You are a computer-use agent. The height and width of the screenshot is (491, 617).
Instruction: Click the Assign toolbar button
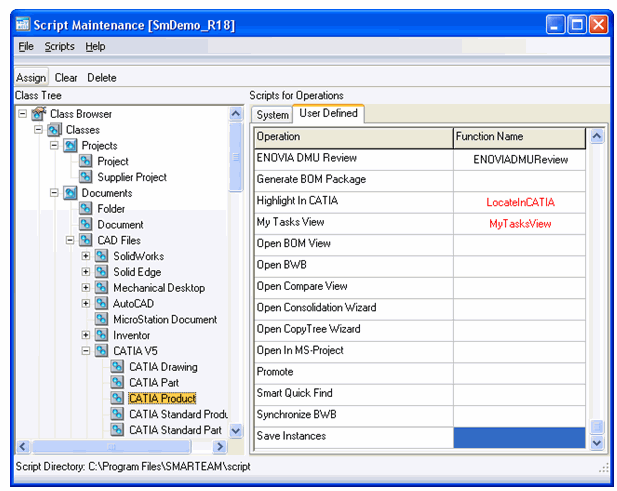coord(31,78)
